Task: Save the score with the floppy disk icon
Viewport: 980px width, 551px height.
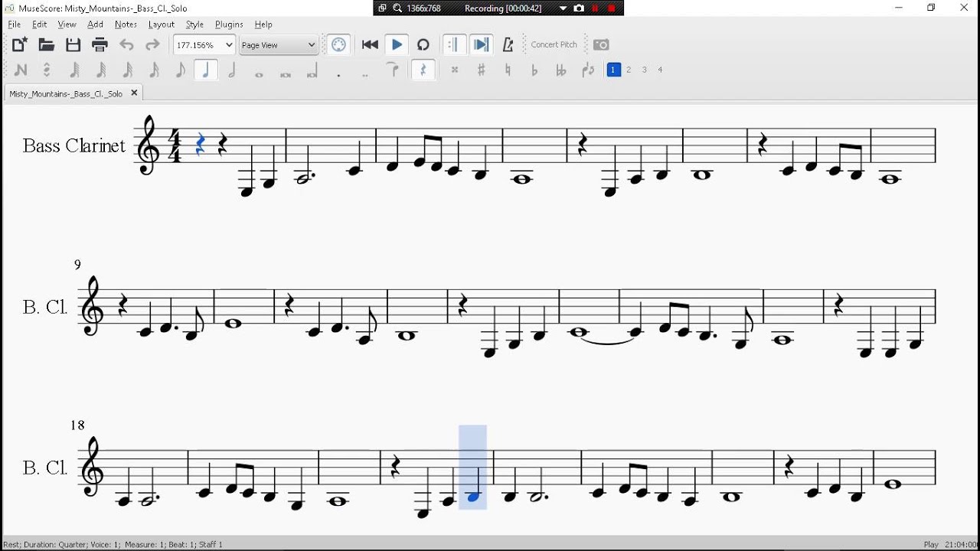Action: click(x=73, y=45)
